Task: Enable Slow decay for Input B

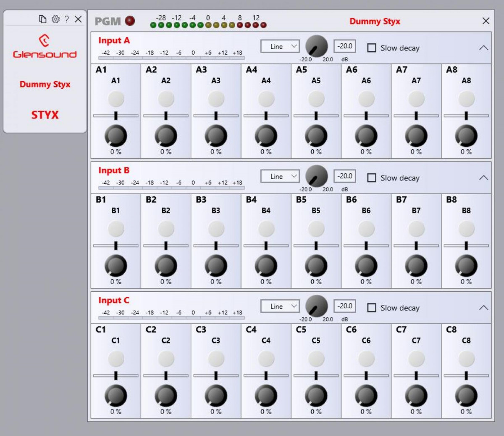Action: click(372, 178)
